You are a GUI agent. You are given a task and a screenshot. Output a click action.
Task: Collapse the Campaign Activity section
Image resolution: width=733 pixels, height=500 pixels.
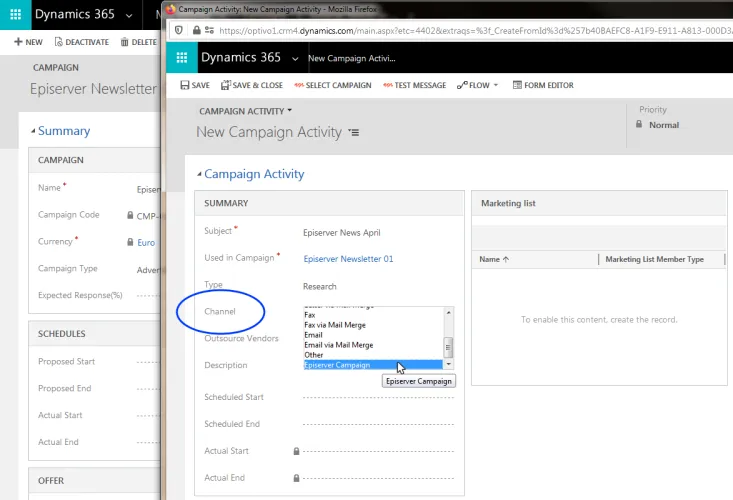tap(199, 174)
